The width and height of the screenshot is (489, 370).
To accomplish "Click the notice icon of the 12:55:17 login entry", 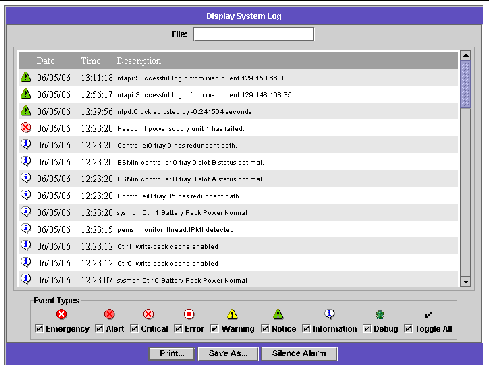I will click(x=26, y=94).
